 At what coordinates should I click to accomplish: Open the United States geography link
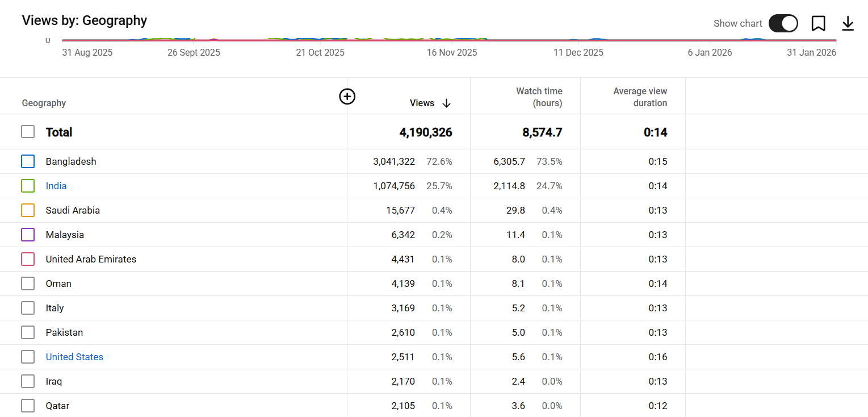74,357
